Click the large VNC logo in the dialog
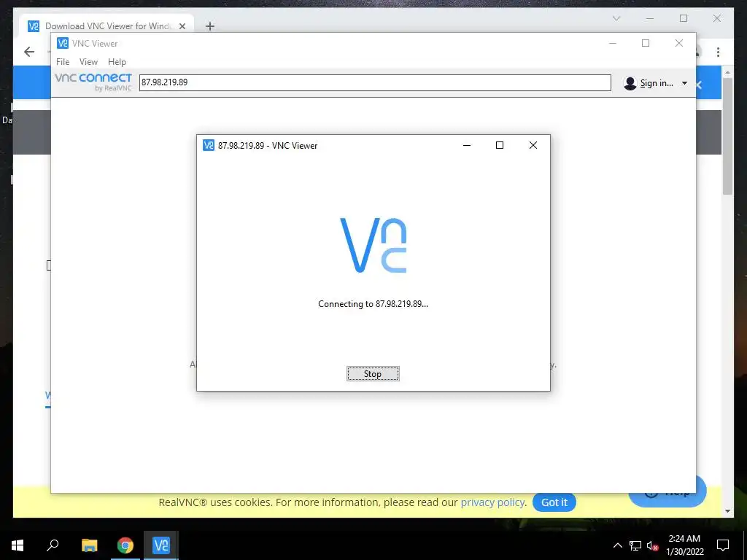This screenshot has width=747, height=560. tap(373, 245)
